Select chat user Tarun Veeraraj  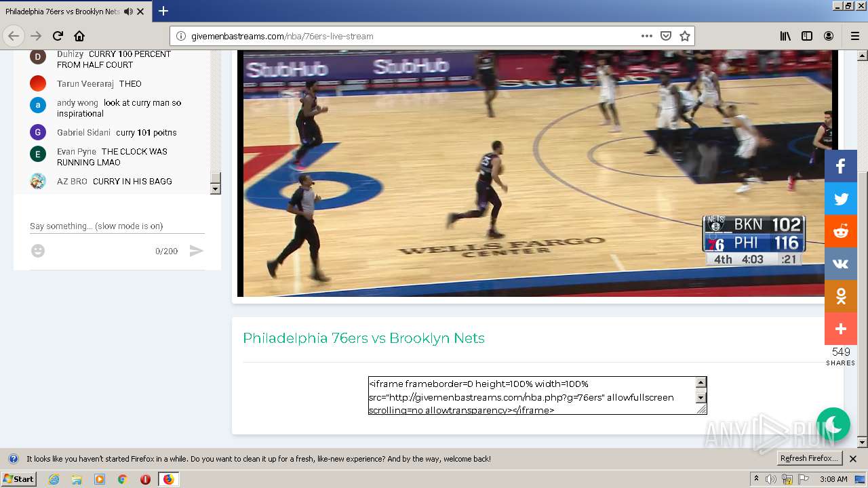point(85,84)
